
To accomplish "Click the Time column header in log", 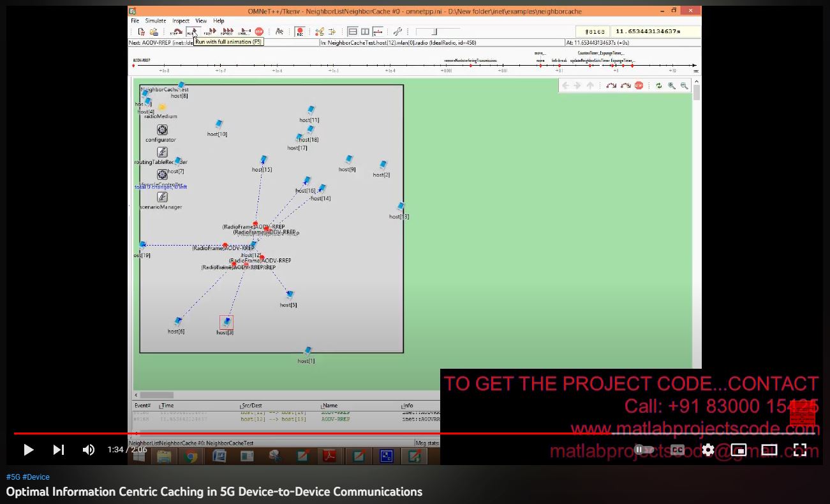I will [x=167, y=406].
